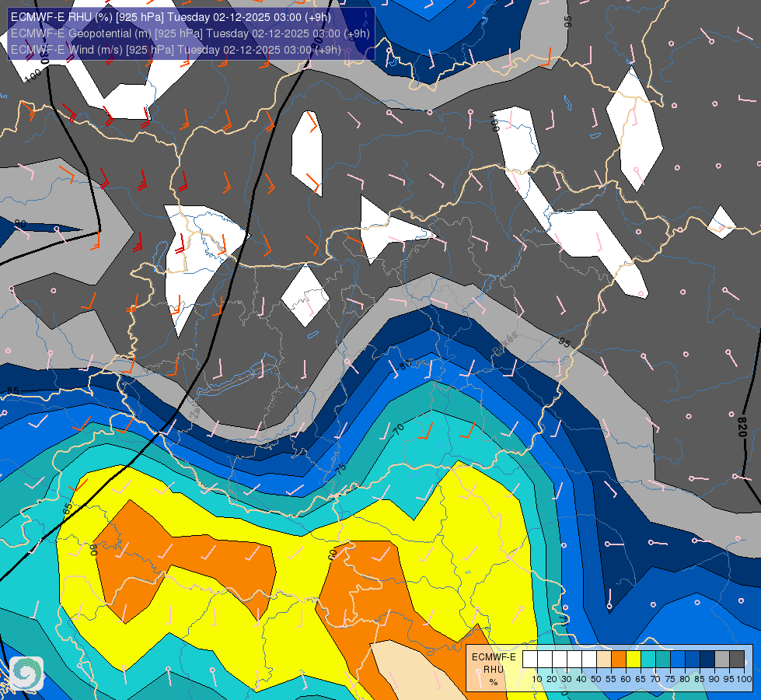The height and width of the screenshot is (700, 761).
Task: Select the ECMWF-E RHU (%) 925 hPa title line
Action: (171, 17)
